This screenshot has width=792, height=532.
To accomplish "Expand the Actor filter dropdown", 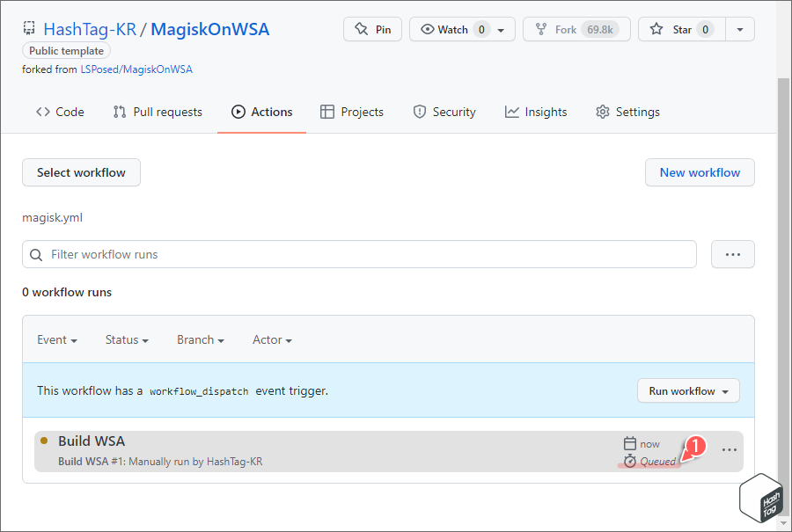I will pyautogui.click(x=272, y=339).
